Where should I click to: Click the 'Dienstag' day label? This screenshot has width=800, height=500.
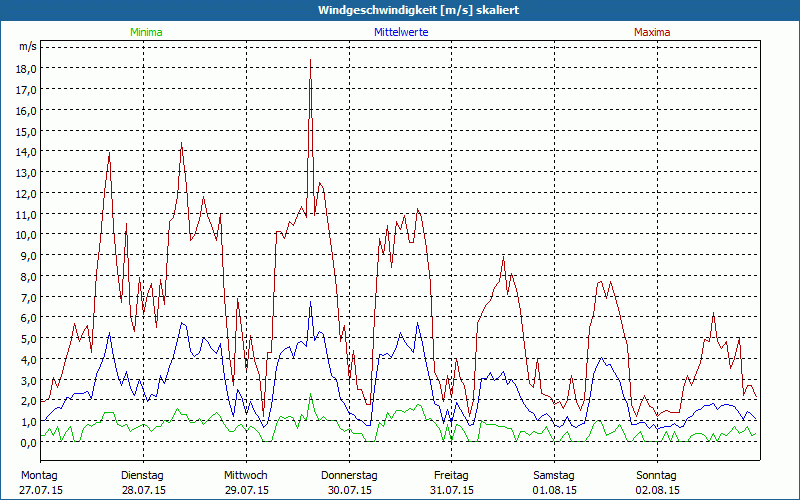point(142,476)
